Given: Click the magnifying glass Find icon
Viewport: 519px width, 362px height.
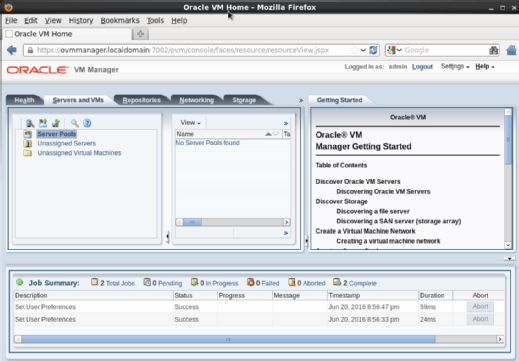Looking at the screenshot, I should [75, 123].
